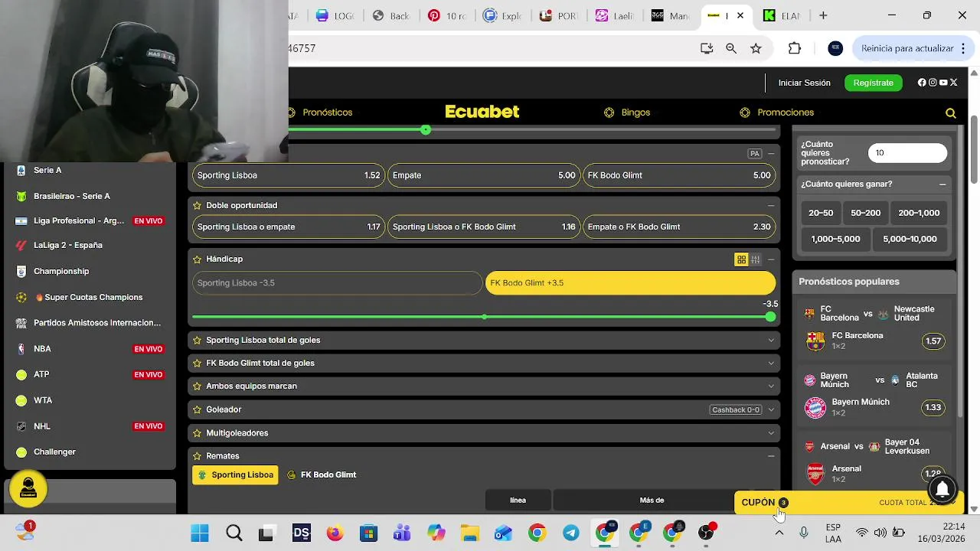This screenshot has width=980, height=551.
Task: Expand Sporting Lisboa total de goles
Action: (771, 340)
